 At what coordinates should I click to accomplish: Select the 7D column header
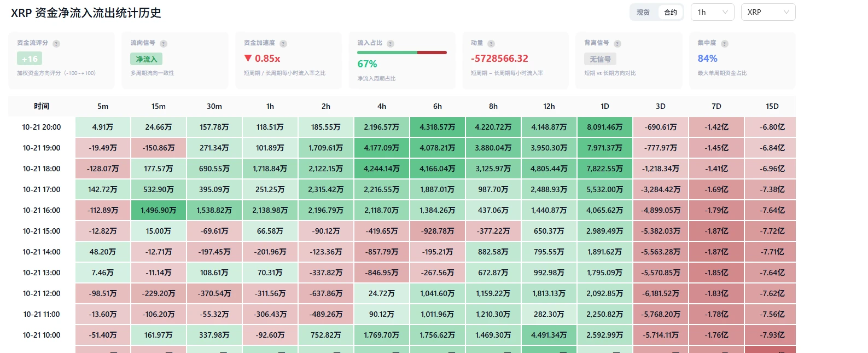point(716,106)
